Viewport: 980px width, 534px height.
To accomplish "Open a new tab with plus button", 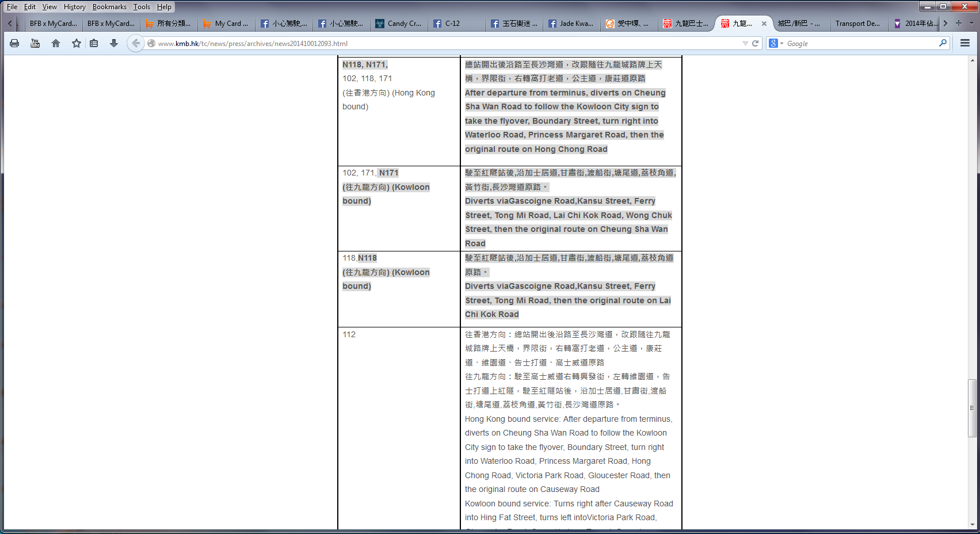I will coord(959,23).
